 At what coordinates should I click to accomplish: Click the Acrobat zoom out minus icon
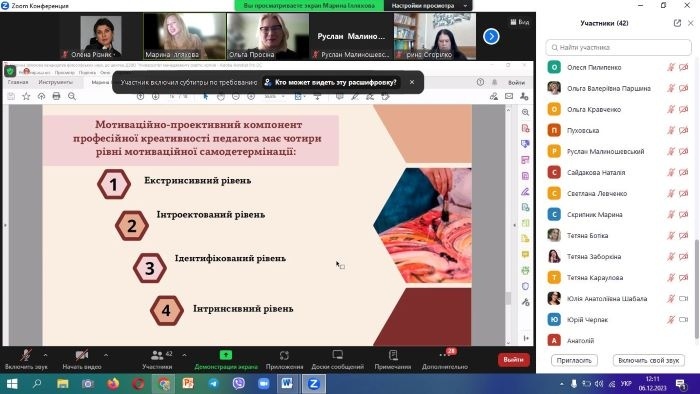(236, 96)
